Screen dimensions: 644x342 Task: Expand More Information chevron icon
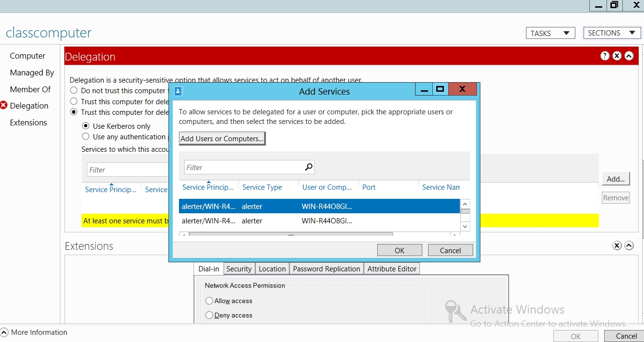pos(4,332)
